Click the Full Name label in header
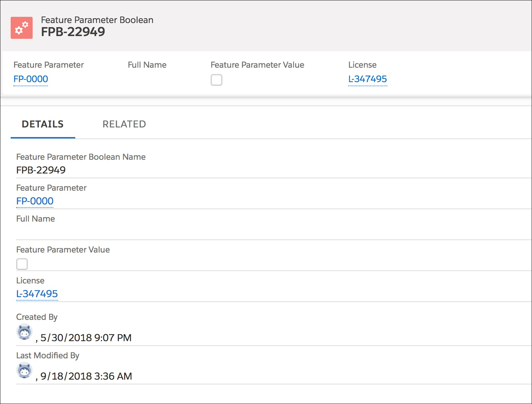The image size is (532, 404). (147, 65)
